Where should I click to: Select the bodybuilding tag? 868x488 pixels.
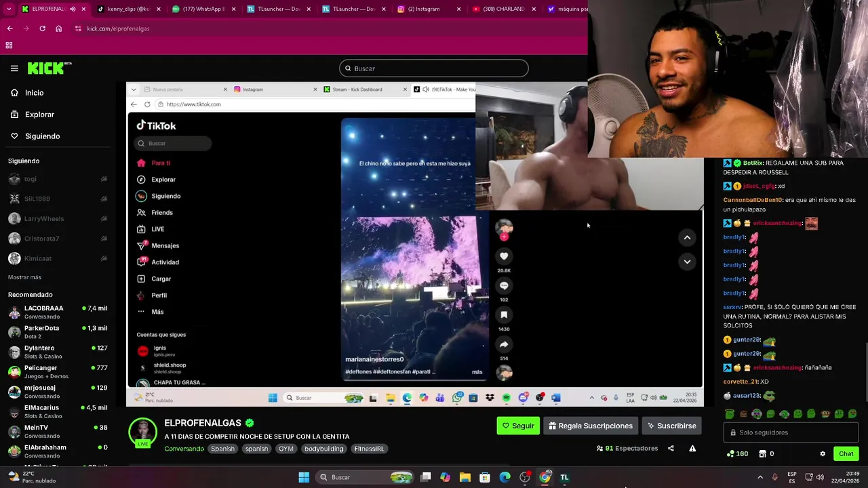coord(323,449)
